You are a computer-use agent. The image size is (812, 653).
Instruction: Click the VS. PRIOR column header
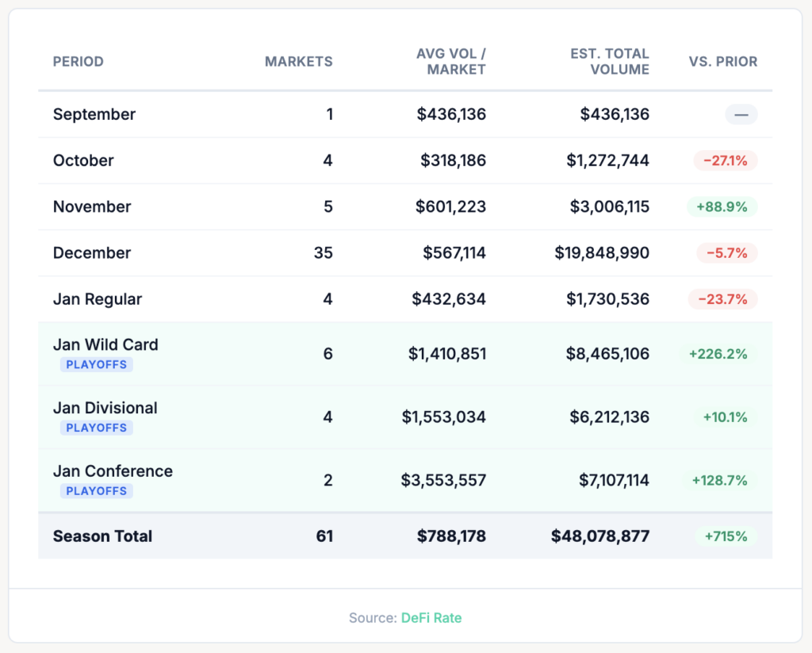722,61
